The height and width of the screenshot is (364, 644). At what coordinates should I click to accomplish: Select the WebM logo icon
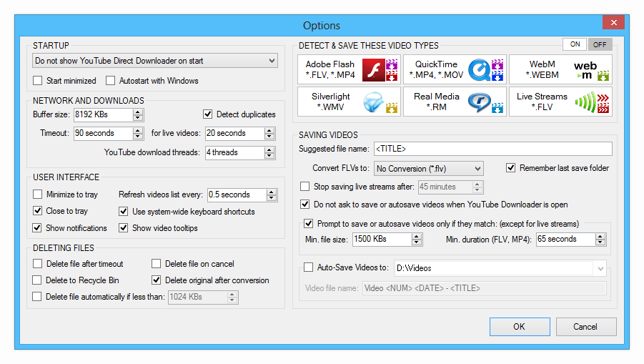(x=584, y=69)
